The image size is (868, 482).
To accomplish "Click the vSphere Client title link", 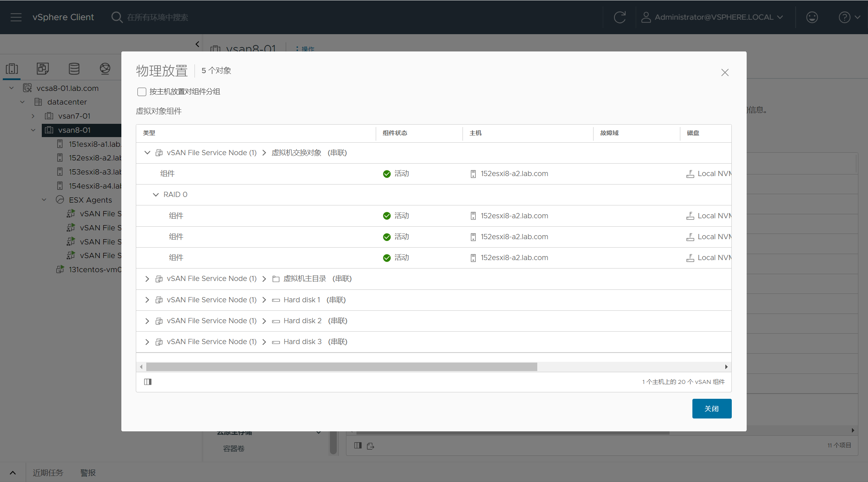I will click(63, 17).
